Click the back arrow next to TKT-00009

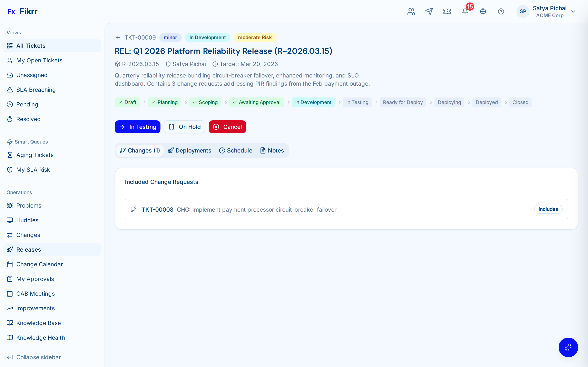(118, 37)
